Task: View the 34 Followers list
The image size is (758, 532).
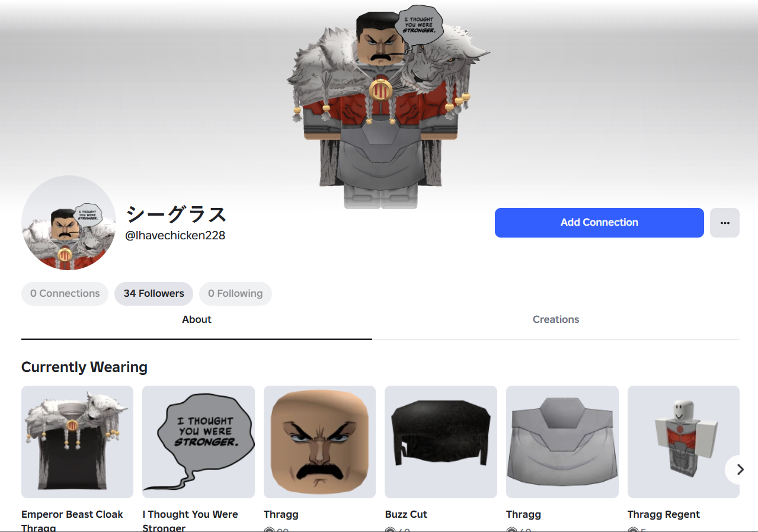Action: 154,294
